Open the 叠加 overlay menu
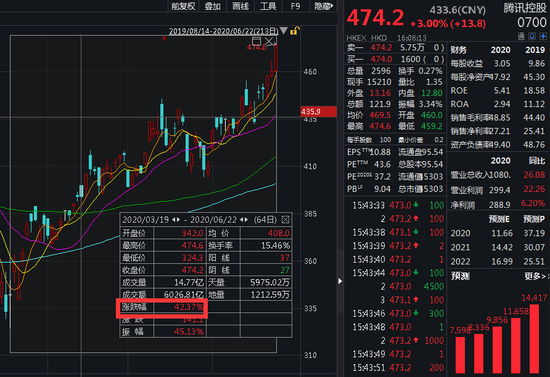The height and width of the screenshot is (377, 550). (212, 6)
